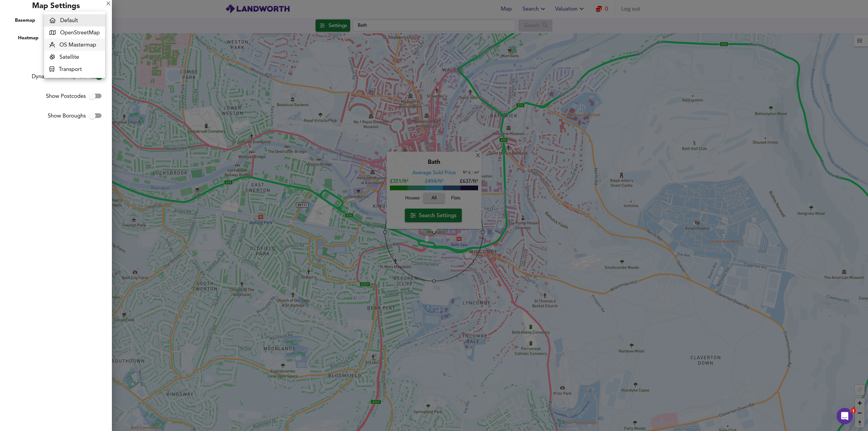
Task: Filter prices by Houses
Action: coord(412,198)
